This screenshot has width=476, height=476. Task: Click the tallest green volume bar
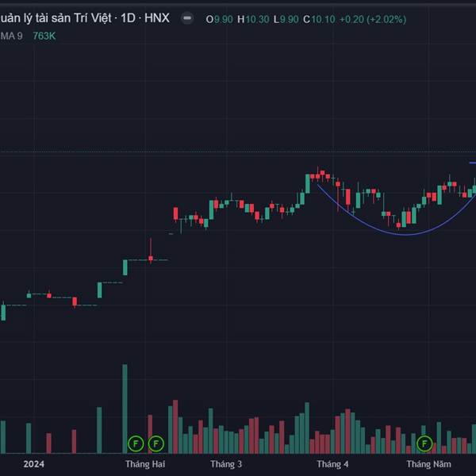pyautogui.click(x=125, y=409)
